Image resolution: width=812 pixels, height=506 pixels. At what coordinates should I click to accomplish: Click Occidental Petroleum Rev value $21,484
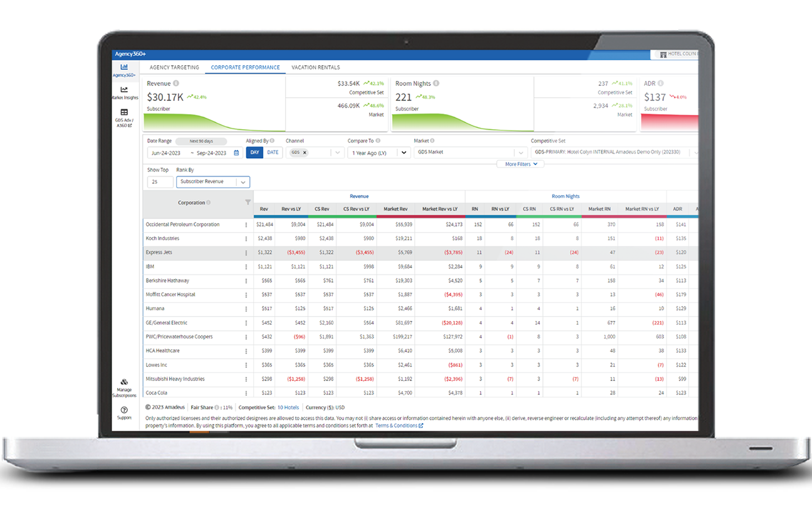coord(264,224)
